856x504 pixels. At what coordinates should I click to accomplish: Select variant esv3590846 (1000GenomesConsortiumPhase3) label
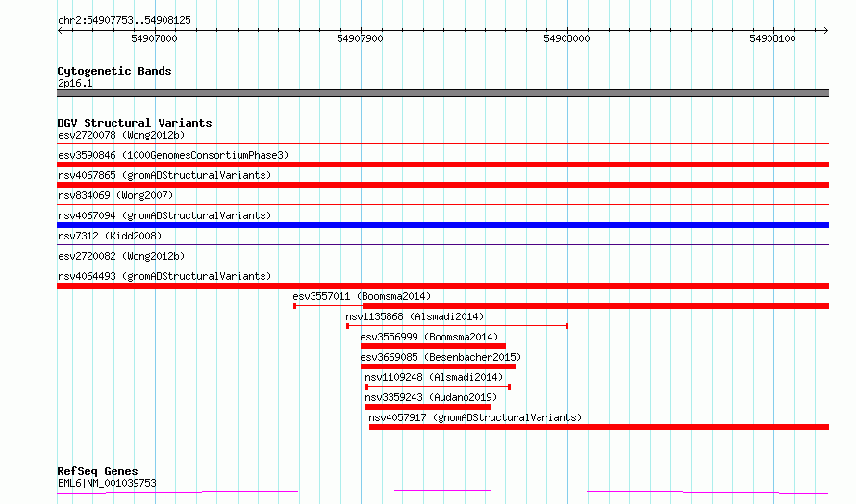(173, 155)
